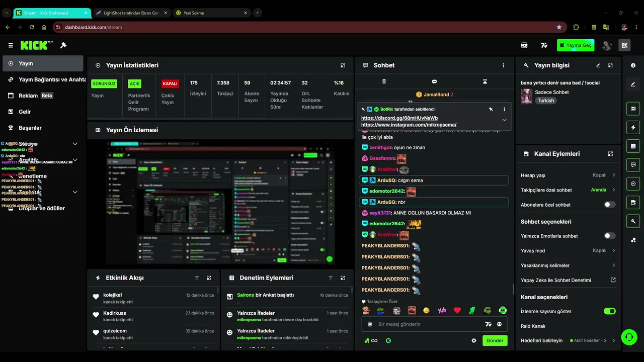Open Hesap yaşı setting arrow
The width and height of the screenshot is (644, 362).
pyautogui.click(x=613, y=175)
